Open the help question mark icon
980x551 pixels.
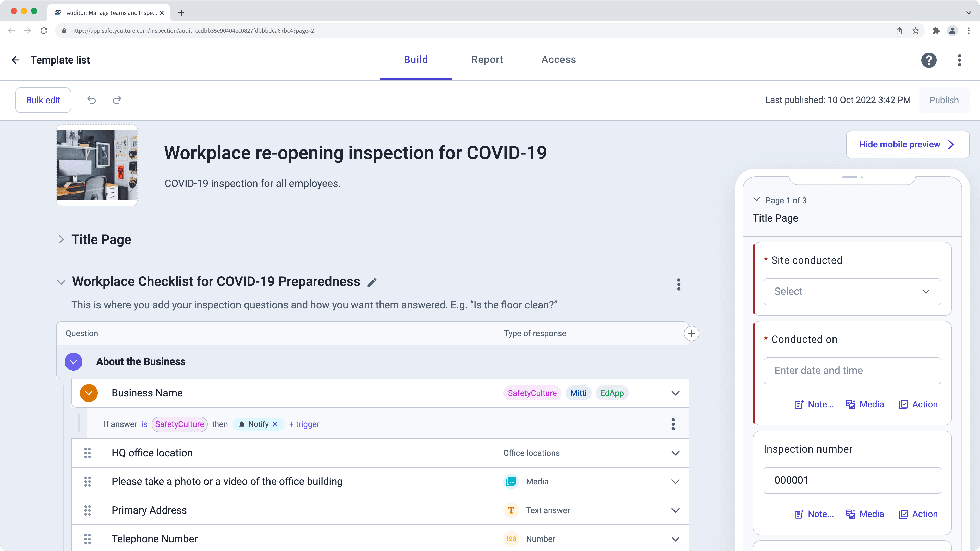[929, 60]
